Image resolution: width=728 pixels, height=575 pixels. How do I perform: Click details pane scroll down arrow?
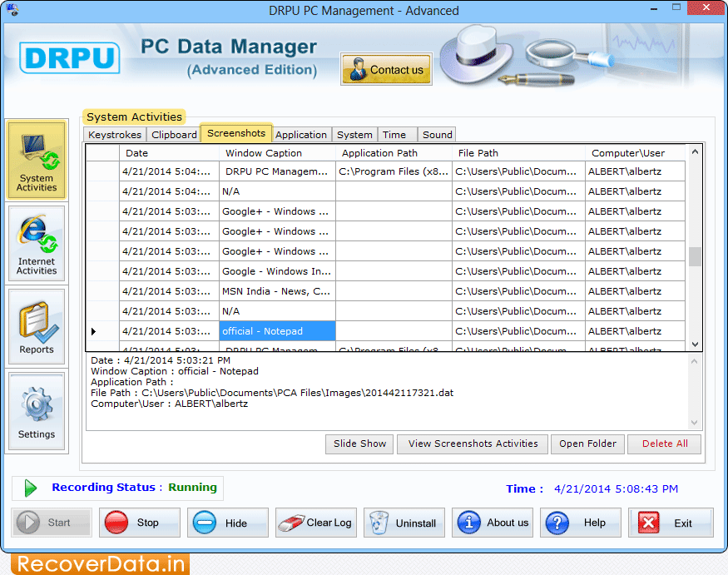(695, 423)
